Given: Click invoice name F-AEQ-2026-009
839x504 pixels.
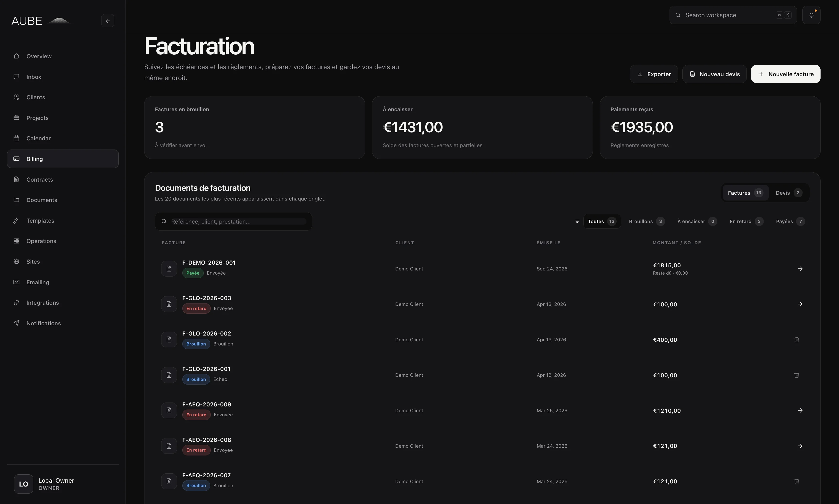Looking at the screenshot, I should pyautogui.click(x=207, y=404).
